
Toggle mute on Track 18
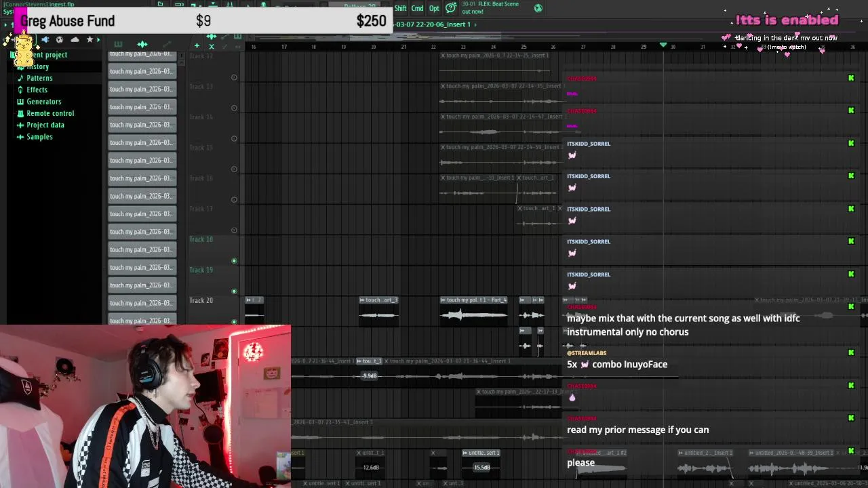[x=234, y=260]
